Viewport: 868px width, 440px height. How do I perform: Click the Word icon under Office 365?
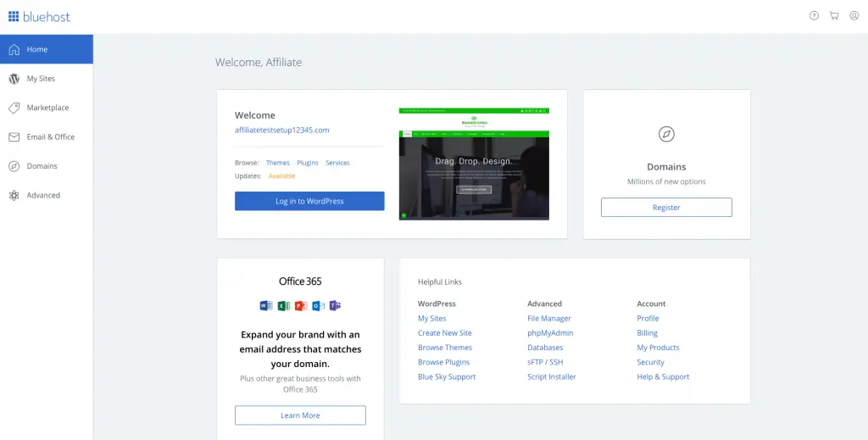coord(265,305)
